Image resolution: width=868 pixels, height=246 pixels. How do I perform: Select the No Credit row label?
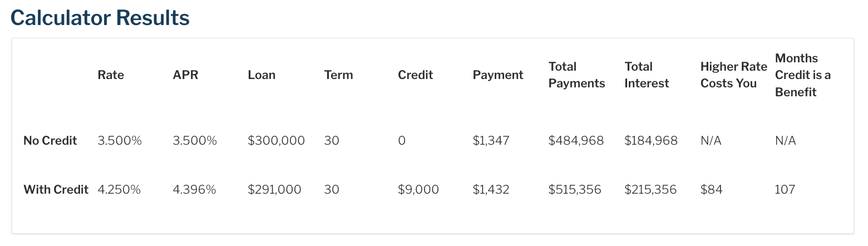pos(50,141)
